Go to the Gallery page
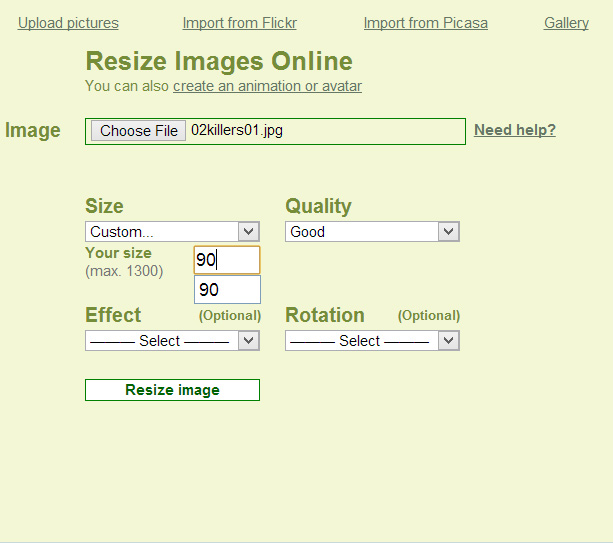The height and width of the screenshot is (543, 613). coord(566,23)
